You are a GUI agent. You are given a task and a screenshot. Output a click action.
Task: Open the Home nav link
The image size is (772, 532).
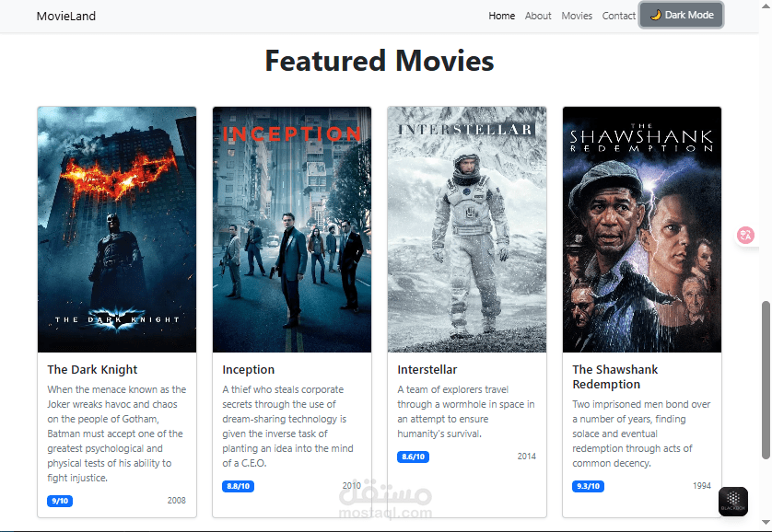pyautogui.click(x=502, y=16)
